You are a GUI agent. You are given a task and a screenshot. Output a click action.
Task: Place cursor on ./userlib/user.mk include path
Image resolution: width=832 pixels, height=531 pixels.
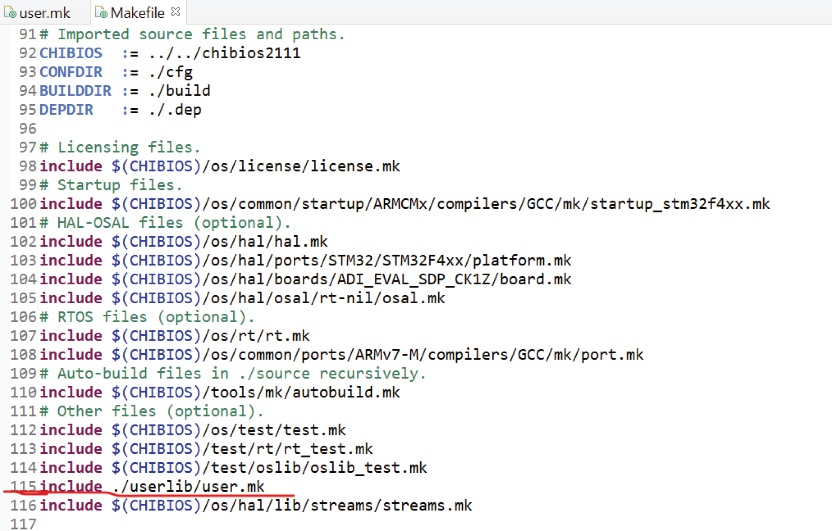[x=188, y=486]
